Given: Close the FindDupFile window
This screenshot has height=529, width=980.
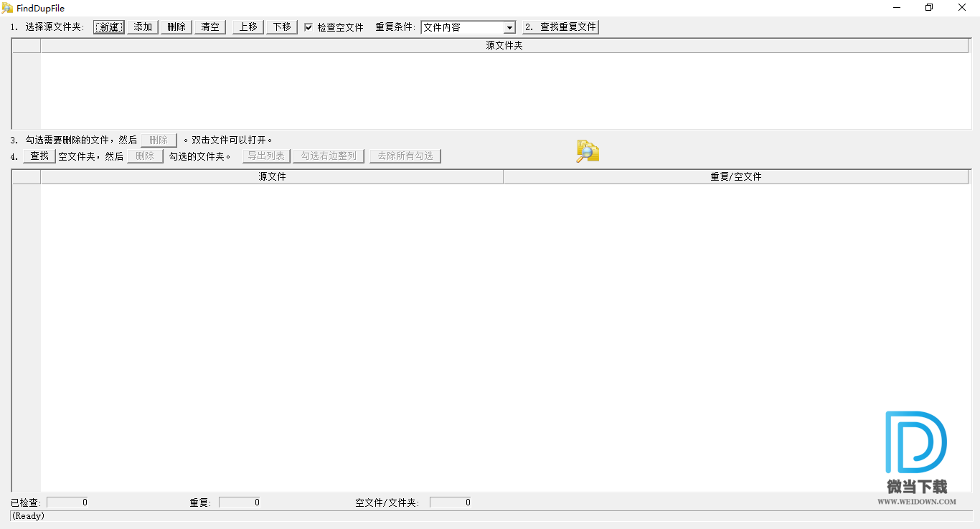Looking at the screenshot, I should coord(963,8).
